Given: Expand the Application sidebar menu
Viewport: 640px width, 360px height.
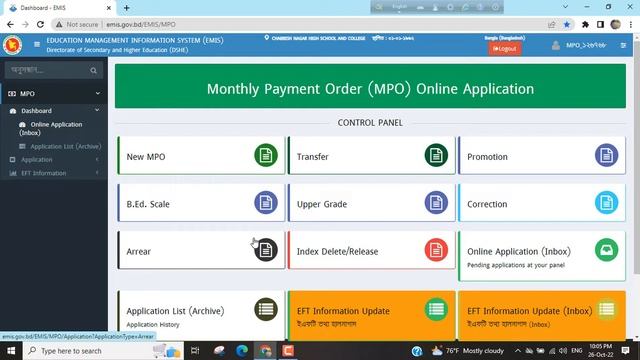Looking at the screenshot, I should coord(54,160).
